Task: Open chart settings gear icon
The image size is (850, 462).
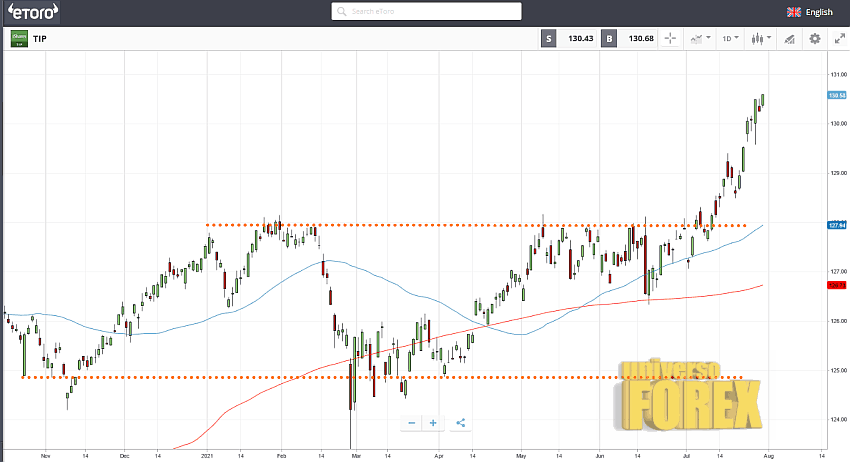Action: pyautogui.click(x=814, y=39)
